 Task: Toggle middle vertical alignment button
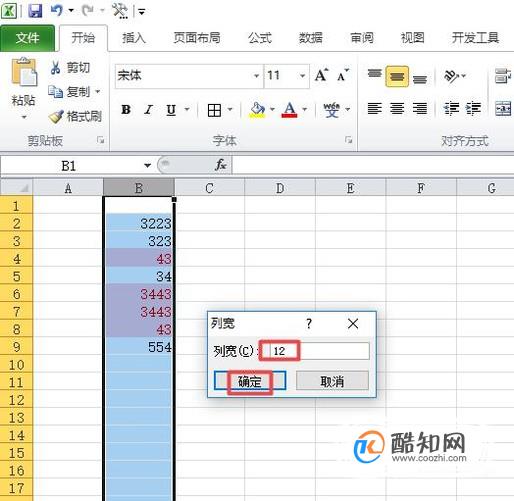(397, 77)
